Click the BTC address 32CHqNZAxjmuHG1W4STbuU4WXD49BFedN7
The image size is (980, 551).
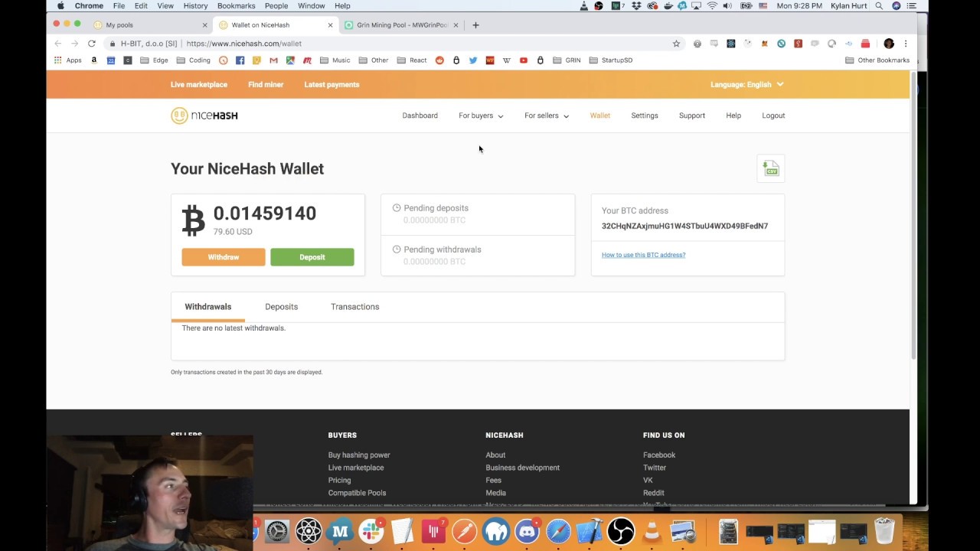(x=684, y=226)
